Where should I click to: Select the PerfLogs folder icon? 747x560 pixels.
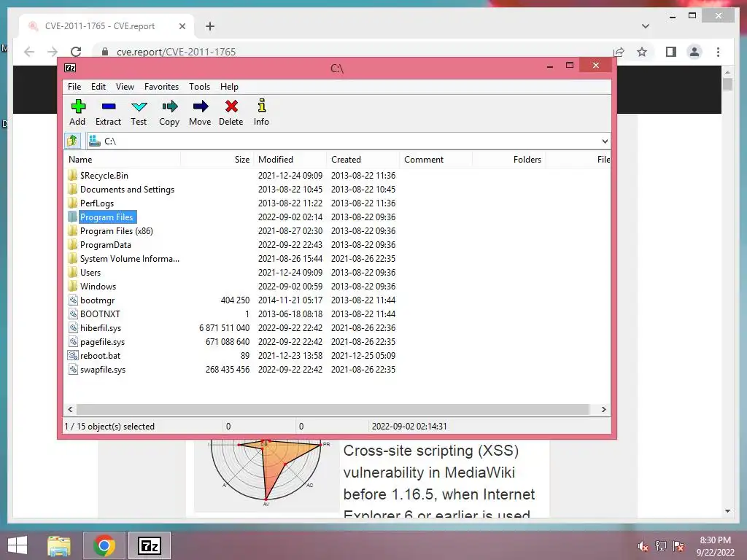[72, 203]
